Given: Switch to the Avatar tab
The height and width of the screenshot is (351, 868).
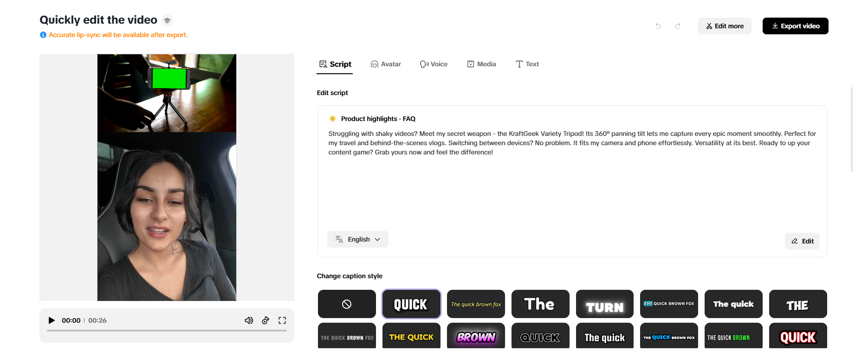Looking at the screenshot, I should tap(386, 64).
